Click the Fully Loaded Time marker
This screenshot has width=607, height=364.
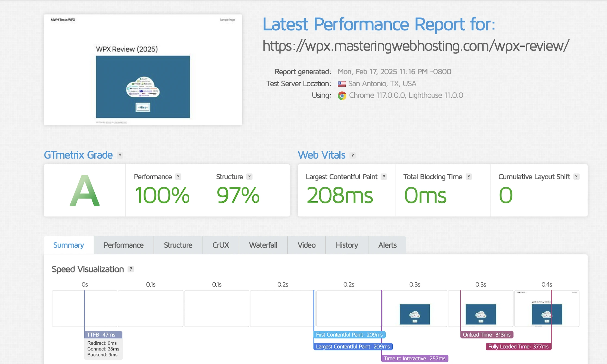pos(518,347)
